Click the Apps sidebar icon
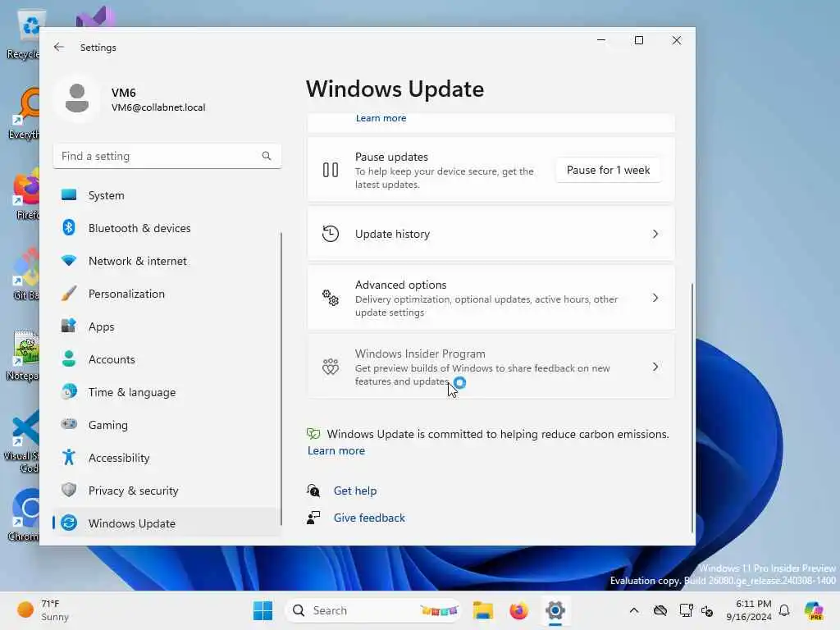The height and width of the screenshot is (630, 840). (69, 326)
